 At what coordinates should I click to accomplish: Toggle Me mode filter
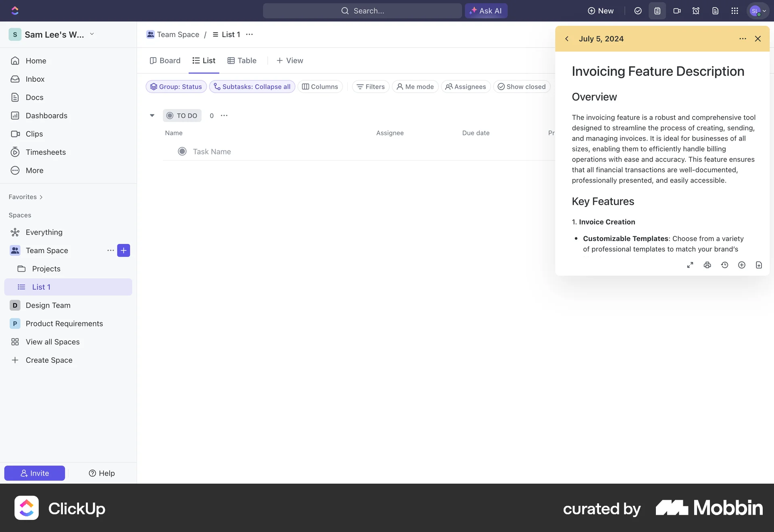[x=415, y=87]
